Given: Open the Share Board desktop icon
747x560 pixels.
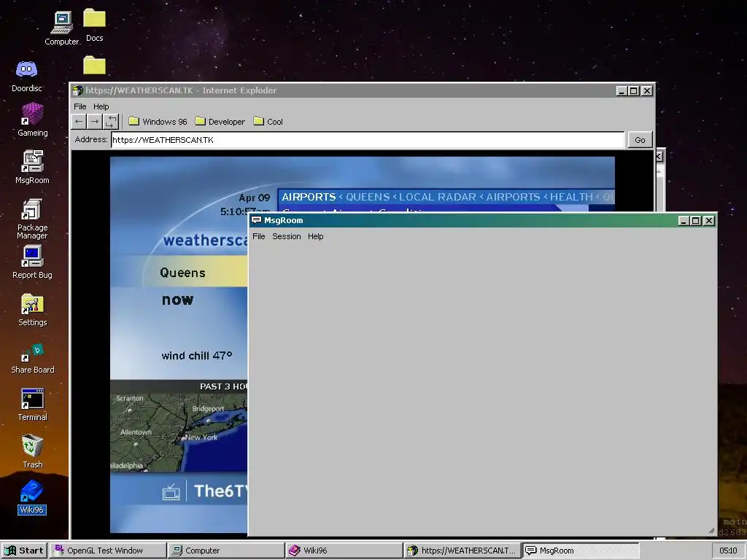Looking at the screenshot, I should [x=32, y=358].
